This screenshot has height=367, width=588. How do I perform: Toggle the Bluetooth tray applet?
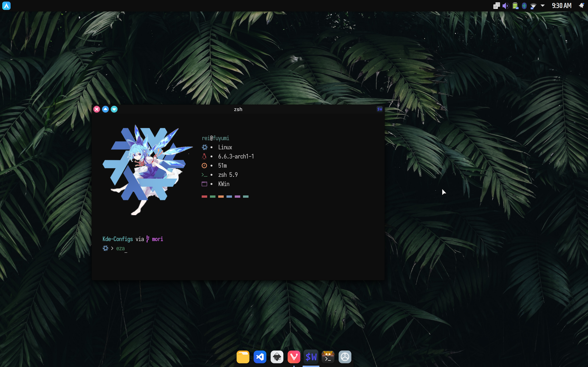tap(524, 6)
